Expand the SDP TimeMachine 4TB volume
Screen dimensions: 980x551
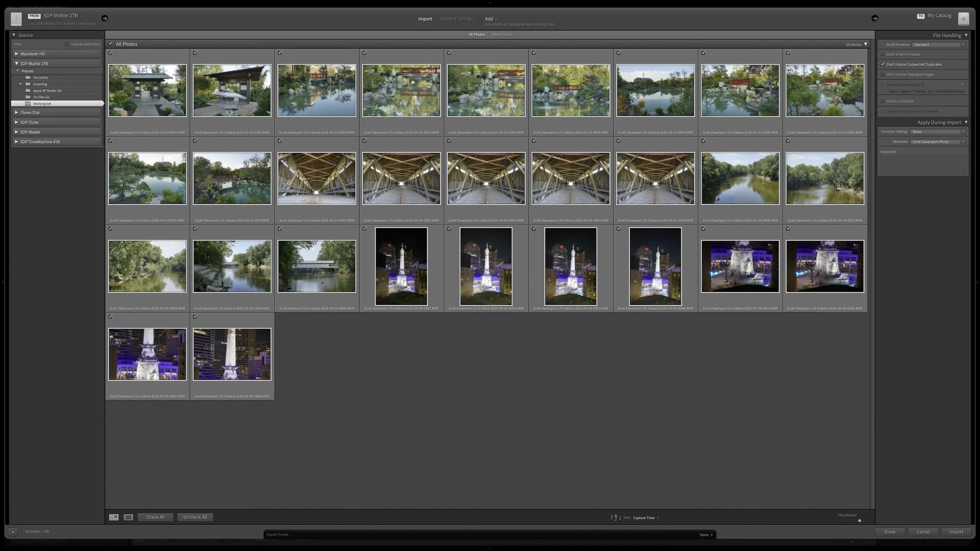16,141
